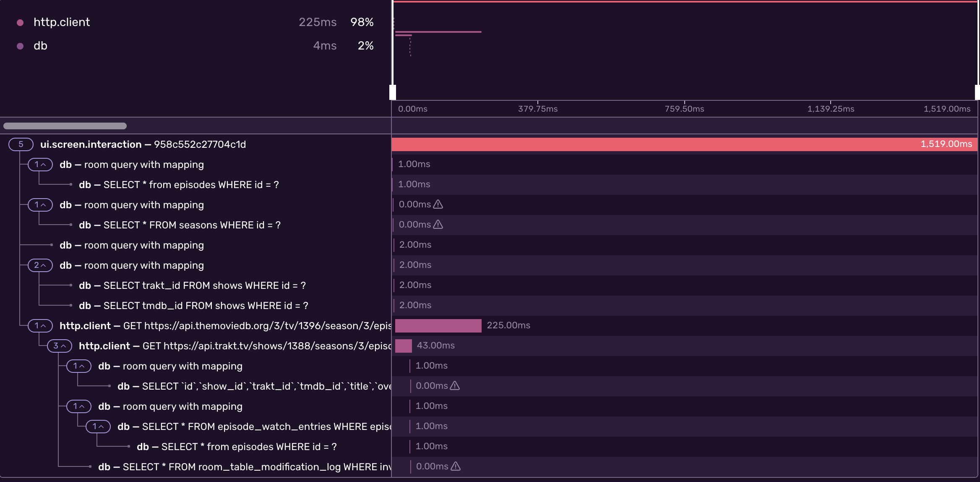Click warning icon on seasons SELECT span
The width and height of the screenshot is (980, 482).
[438, 225]
